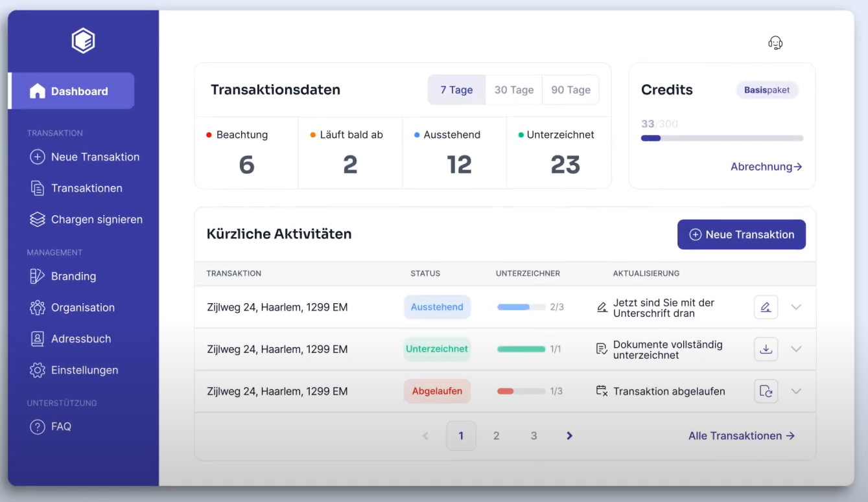The width and height of the screenshot is (868, 502).
Task: Click the Abgelaufen status badge
Action: coord(437,391)
